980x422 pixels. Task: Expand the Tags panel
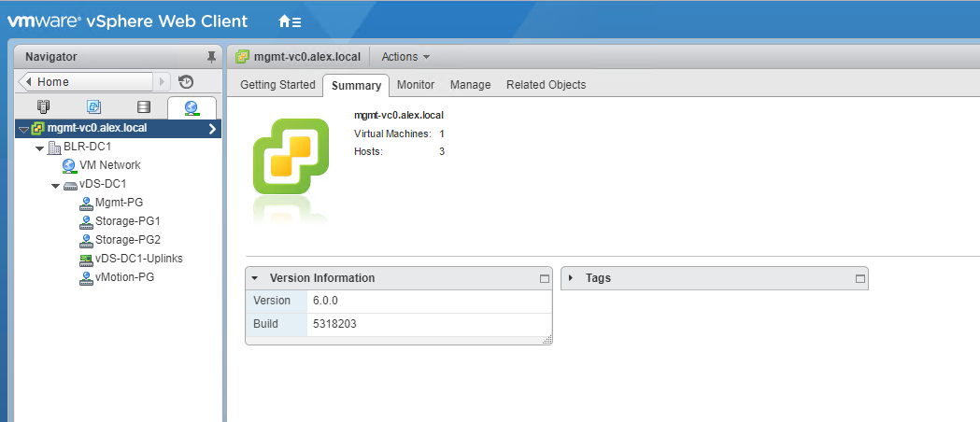(571, 278)
